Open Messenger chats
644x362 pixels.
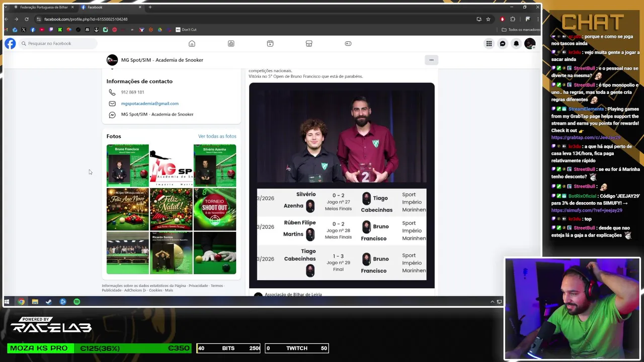[503, 44]
